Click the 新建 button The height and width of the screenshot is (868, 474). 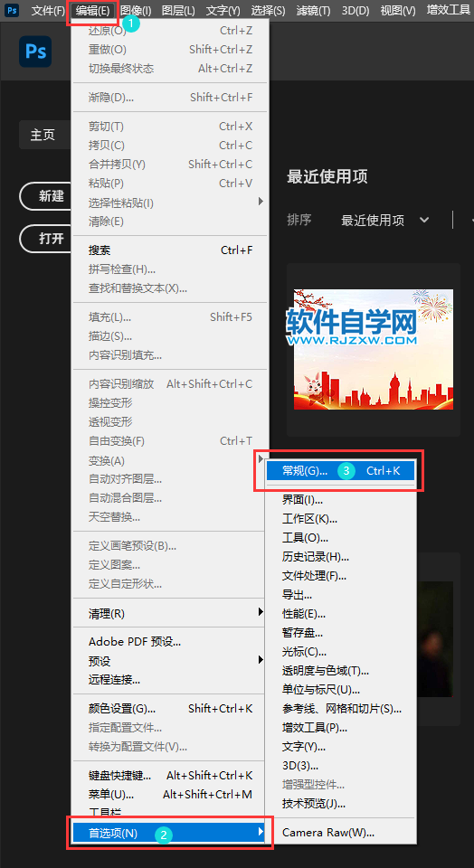[x=46, y=196]
